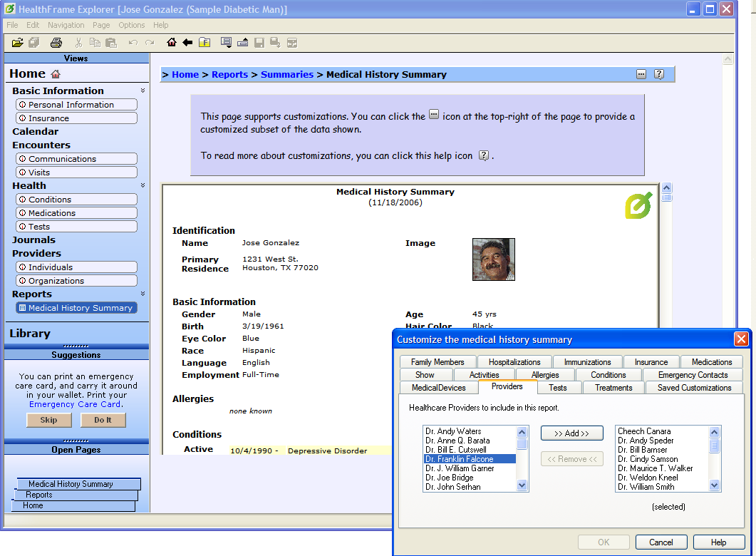Open the Emergency Contacts tab
The image size is (756, 556).
pos(693,375)
